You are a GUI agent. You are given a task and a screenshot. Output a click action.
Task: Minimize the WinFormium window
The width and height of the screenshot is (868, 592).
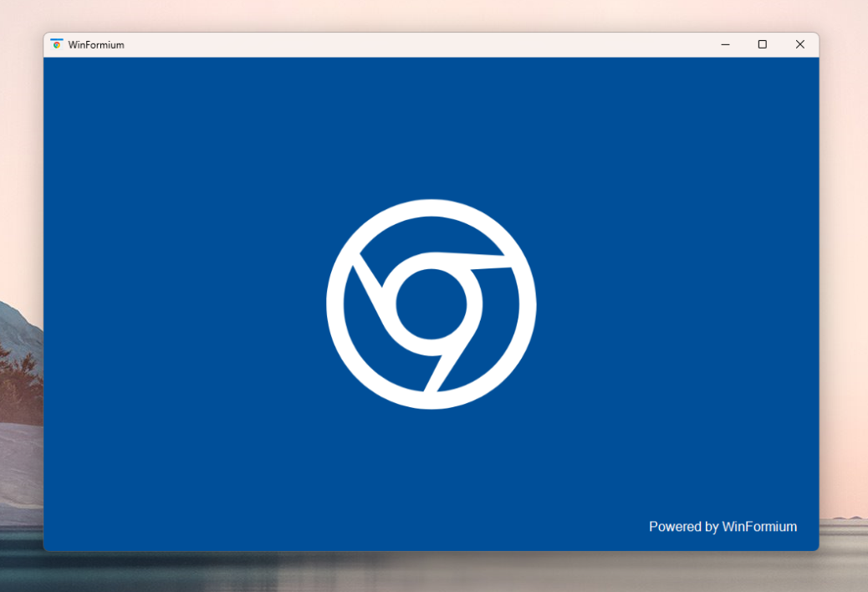point(725,44)
